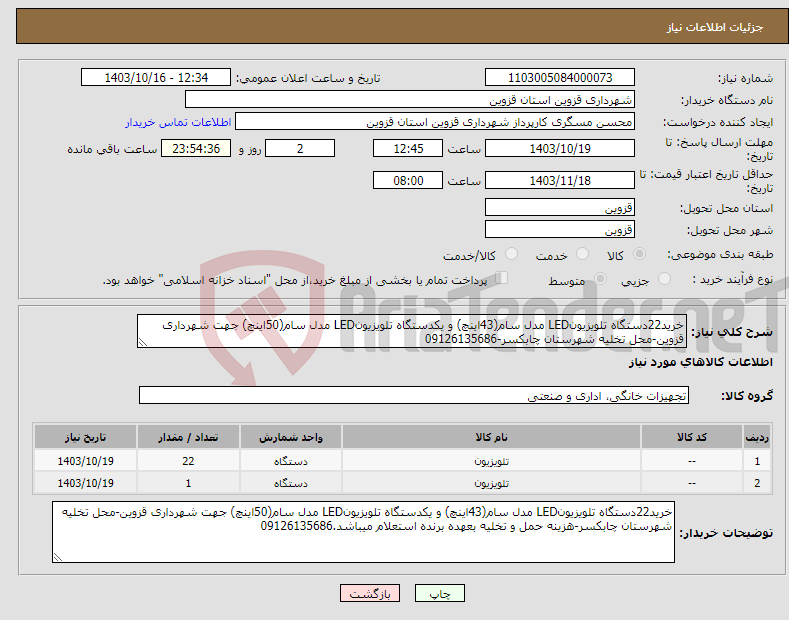This screenshot has height=620, width=789.
Task: Click the date 1403/10/19 in row 2
Action: pos(86,483)
